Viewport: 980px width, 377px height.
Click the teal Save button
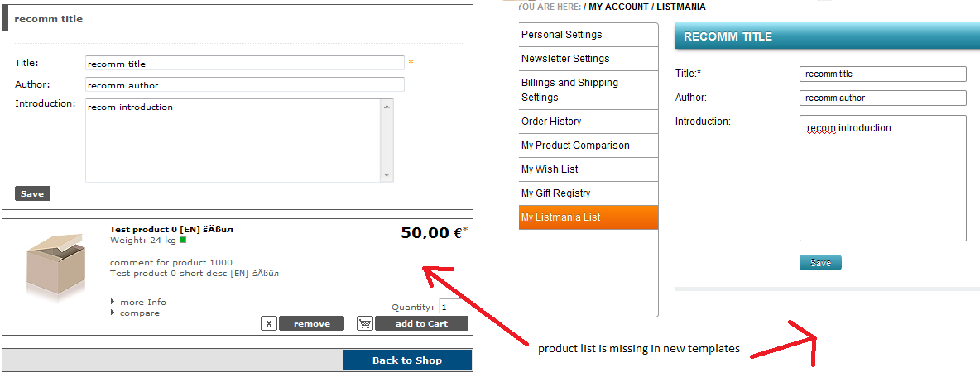[820, 263]
